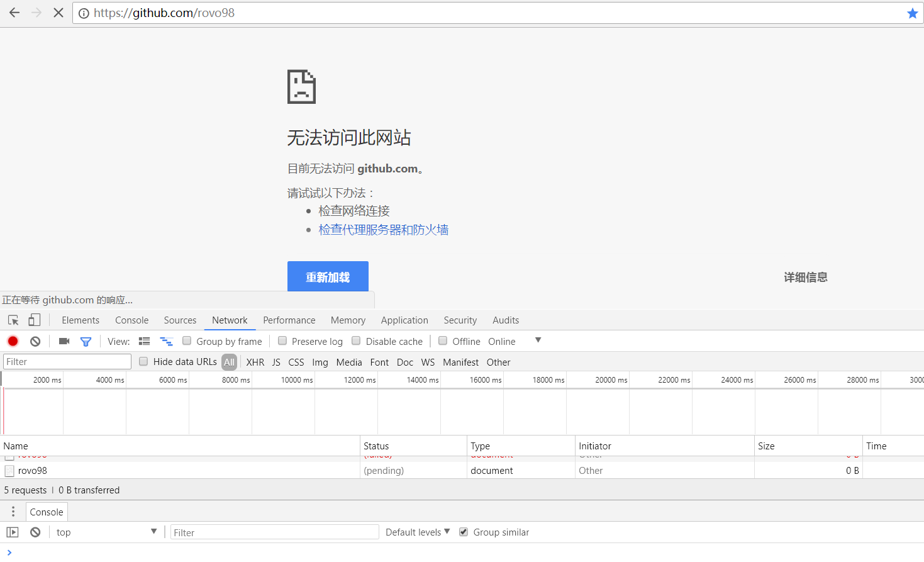
Task: Stop recording network log with red button
Action: (13, 341)
